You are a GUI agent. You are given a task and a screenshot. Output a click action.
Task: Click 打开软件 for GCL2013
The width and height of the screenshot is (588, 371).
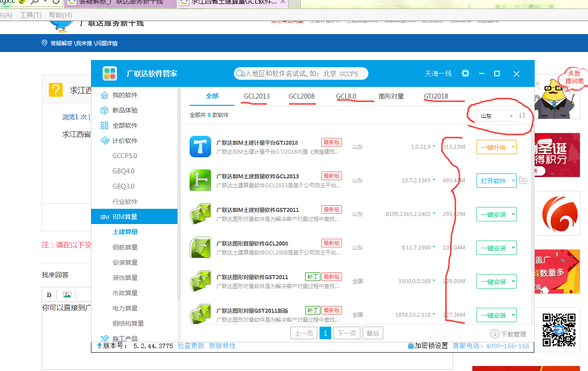(493, 181)
